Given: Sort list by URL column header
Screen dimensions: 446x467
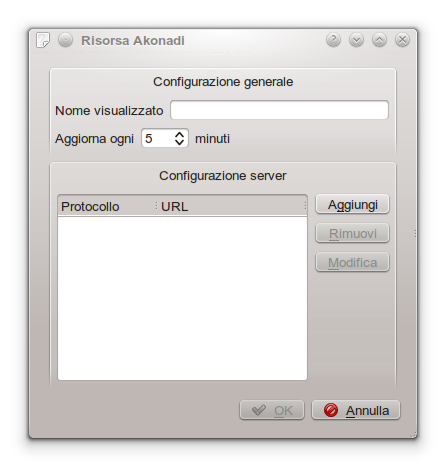Looking at the screenshot, I should 232,206.
